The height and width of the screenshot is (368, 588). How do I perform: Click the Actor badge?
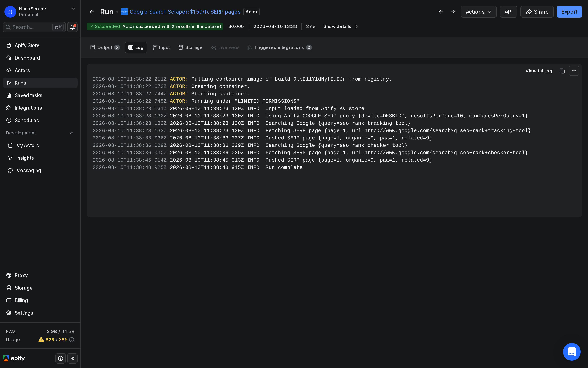252,12
